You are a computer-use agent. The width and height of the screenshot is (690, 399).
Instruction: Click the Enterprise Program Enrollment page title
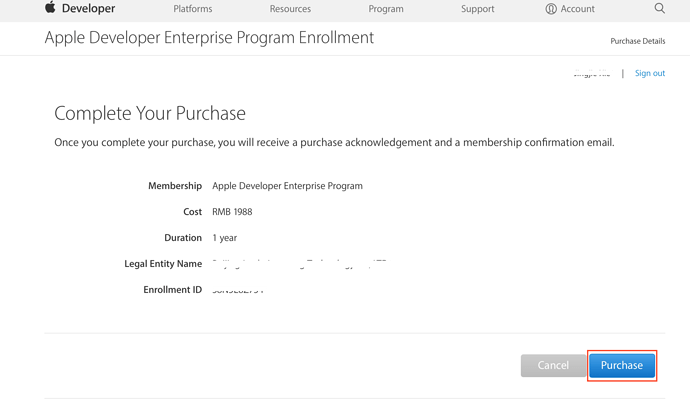209,38
